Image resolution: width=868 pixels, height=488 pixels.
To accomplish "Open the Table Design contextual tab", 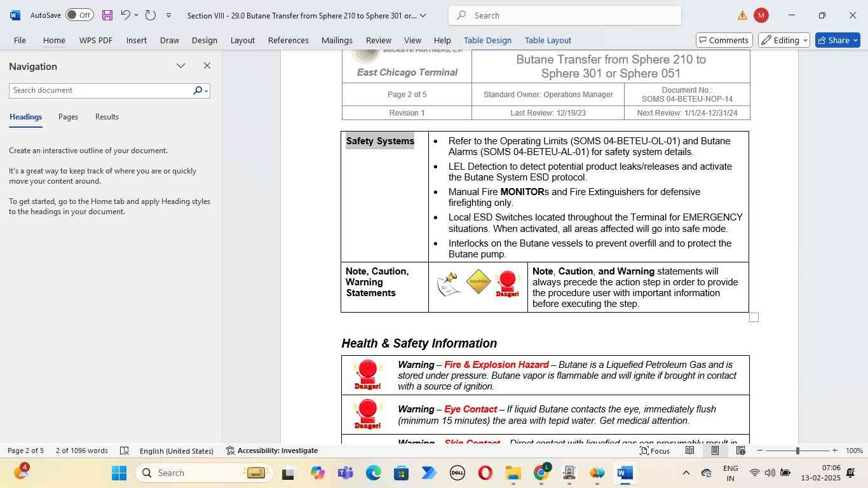I will point(487,40).
